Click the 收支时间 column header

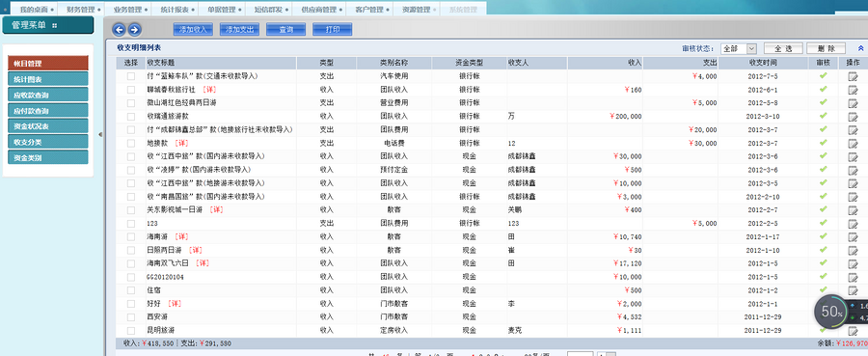point(763,63)
